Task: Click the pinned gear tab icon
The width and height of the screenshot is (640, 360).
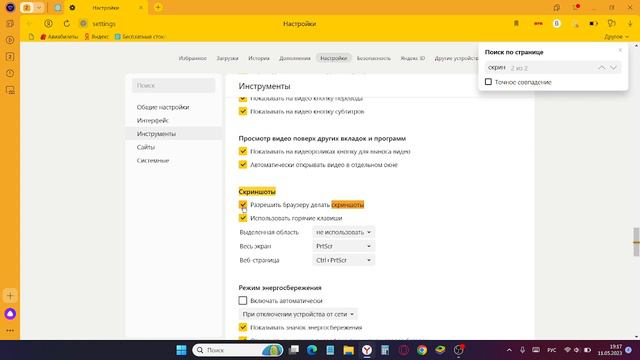Action: tap(72, 7)
